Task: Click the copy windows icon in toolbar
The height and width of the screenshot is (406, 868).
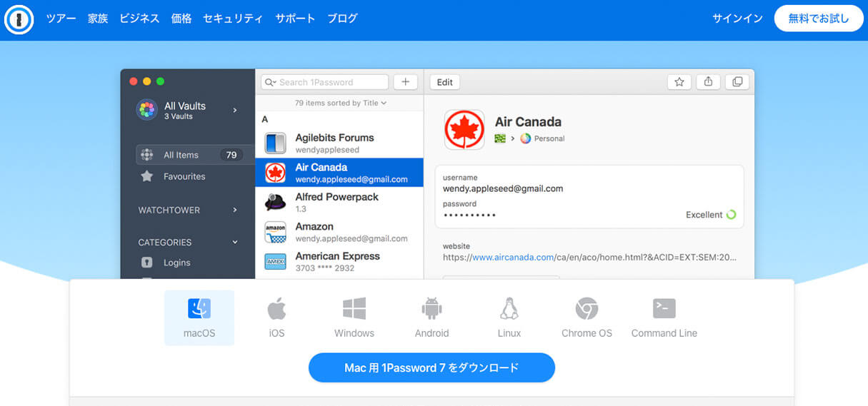Action: [737, 82]
